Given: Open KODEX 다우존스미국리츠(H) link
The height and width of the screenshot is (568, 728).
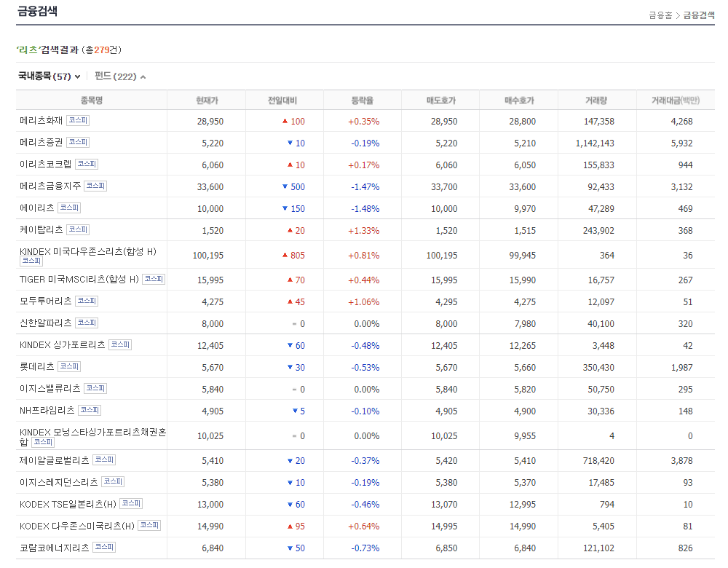Looking at the screenshot, I should tap(77, 526).
